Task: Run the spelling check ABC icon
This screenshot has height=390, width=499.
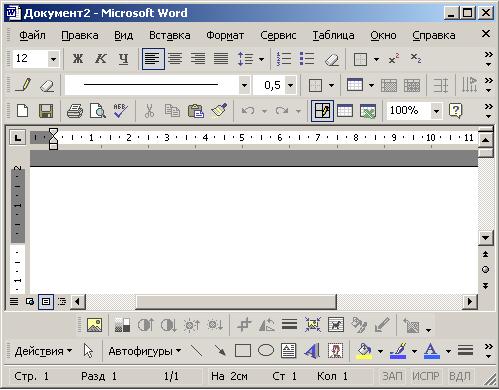Action: click(x=120, y=111)
